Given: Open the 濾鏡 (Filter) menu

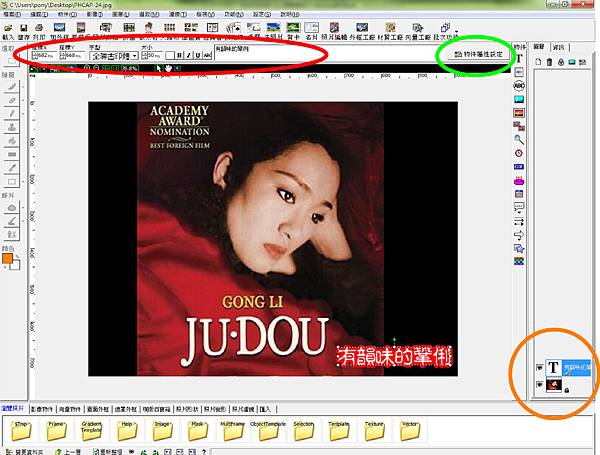Looking at the screenshot, I should (x=178, y=14).
